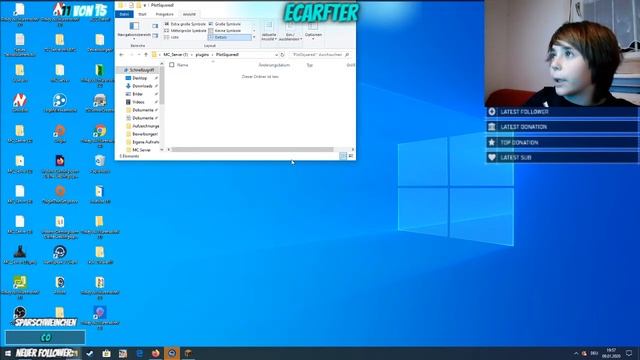Select the red N logo desktop shortcut
This screenshot has height=360, width=640.
coord(20,100)
